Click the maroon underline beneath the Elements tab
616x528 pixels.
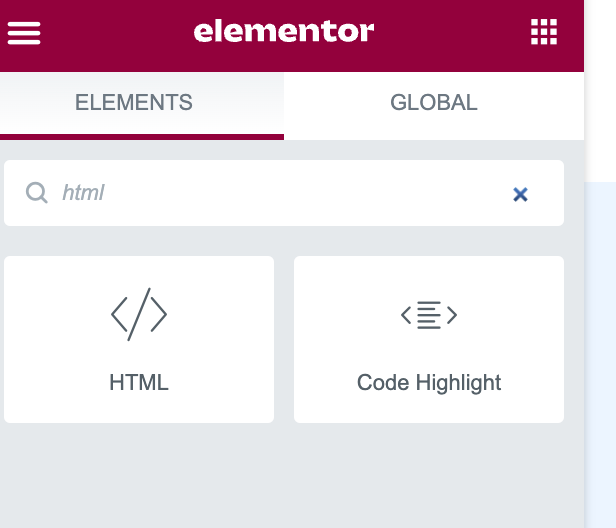point(142,136)
